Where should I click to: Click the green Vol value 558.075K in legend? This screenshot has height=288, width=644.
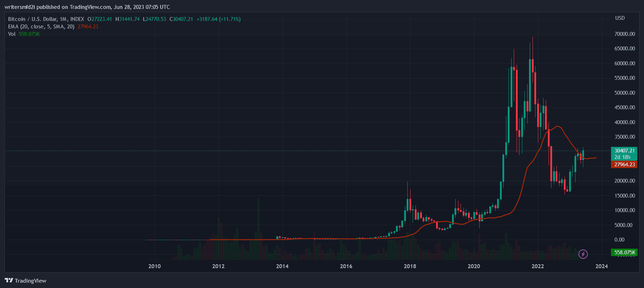29,34
